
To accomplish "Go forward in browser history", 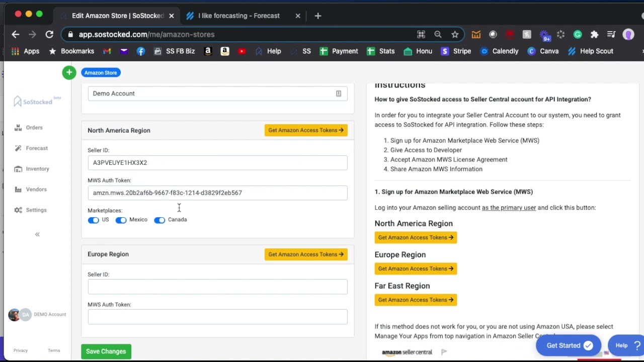I will [32, 34].
